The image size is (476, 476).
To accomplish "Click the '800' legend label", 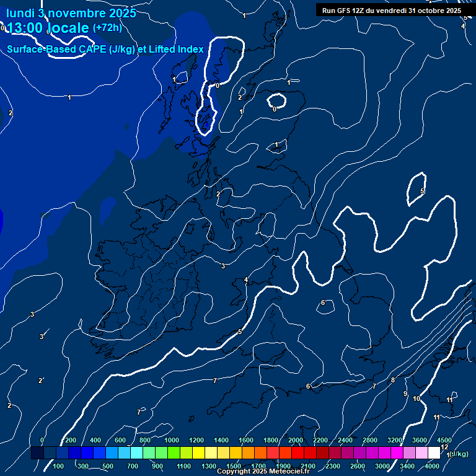I will tap(145, 440).
